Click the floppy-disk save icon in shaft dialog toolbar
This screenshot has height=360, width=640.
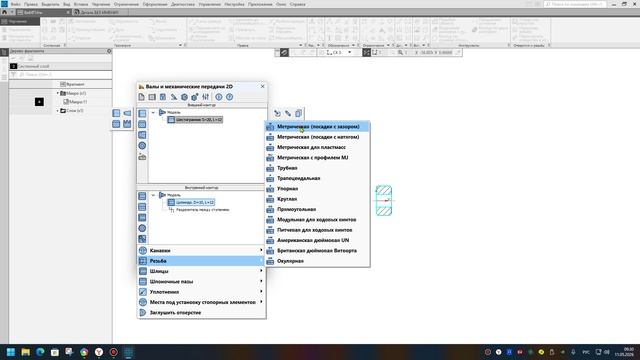click(163, 97)
